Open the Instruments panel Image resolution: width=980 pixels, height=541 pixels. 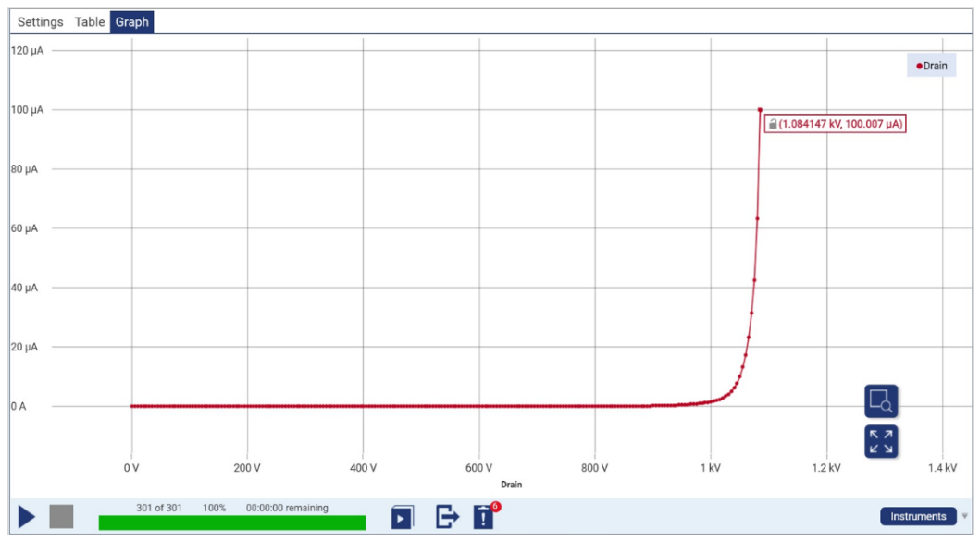pyautogui.click(x=918, y=517)
